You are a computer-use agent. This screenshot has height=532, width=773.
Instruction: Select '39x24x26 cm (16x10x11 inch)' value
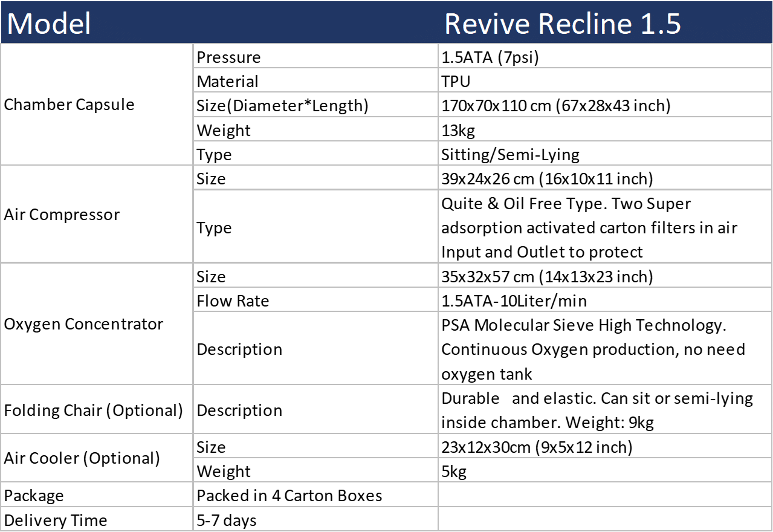[547, 179]
